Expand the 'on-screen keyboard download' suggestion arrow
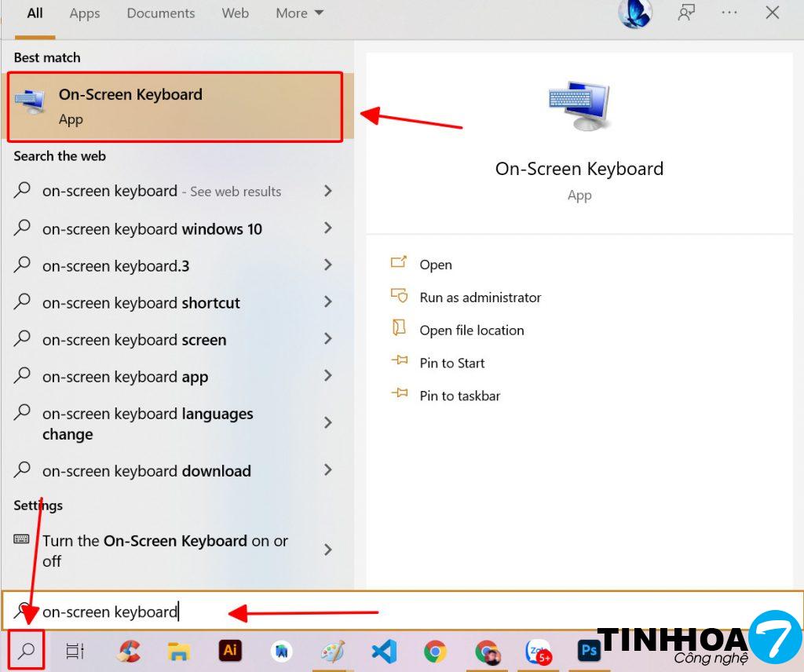The image size is (804, 672). [x=328, y=470]
